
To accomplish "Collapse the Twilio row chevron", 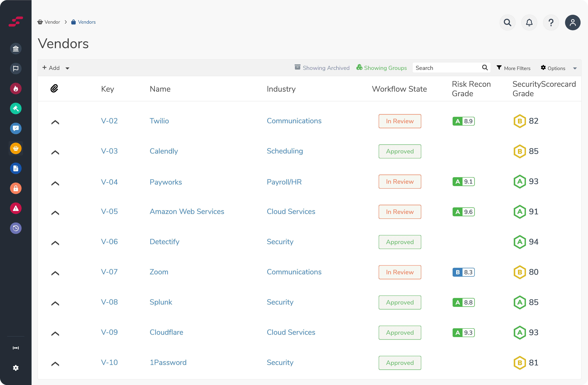I will click(x=55, y=122).
